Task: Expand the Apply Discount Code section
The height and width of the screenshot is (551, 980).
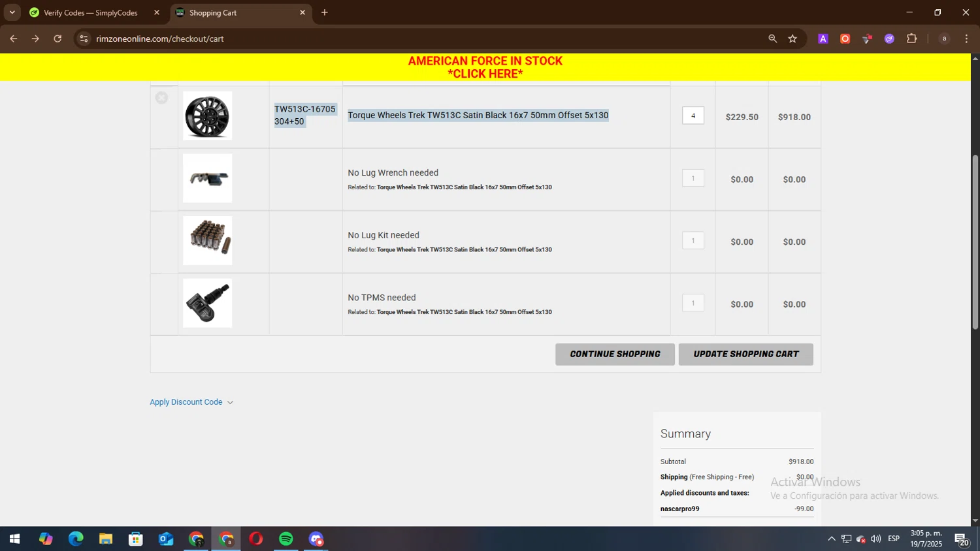Action: (191, 402)
